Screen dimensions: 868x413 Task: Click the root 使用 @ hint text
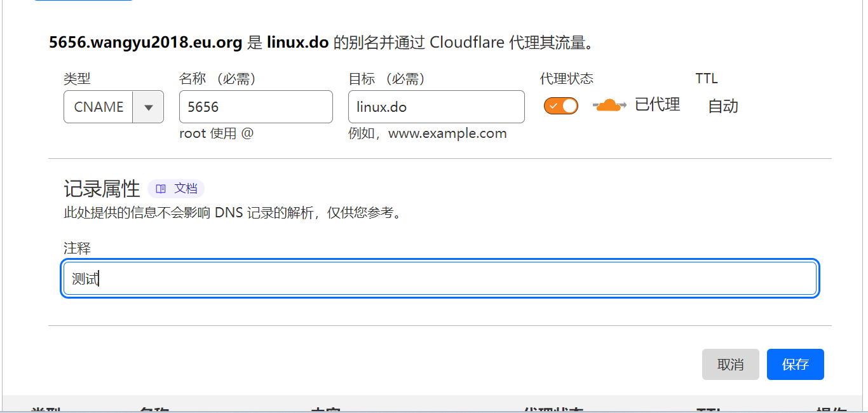[216, 133]
